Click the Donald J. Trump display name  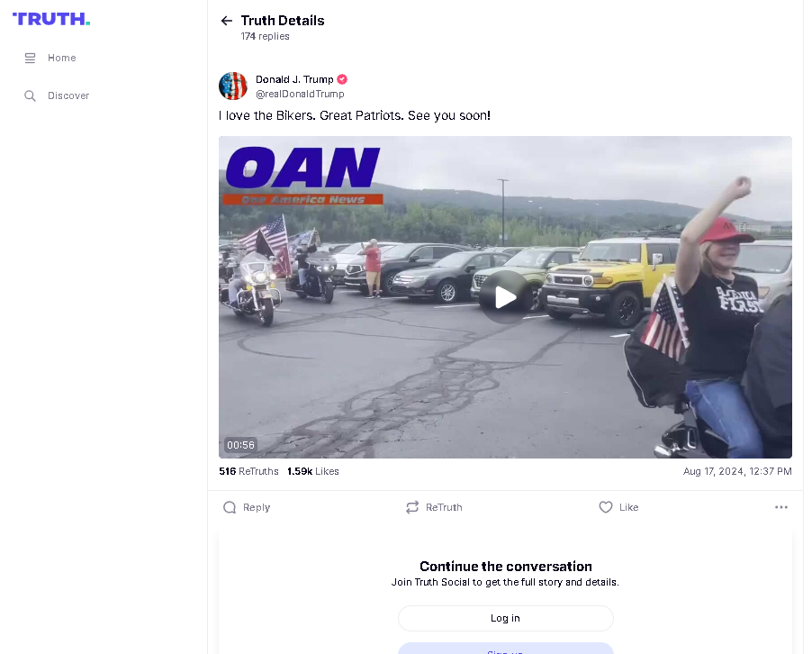tap(294, 79)
